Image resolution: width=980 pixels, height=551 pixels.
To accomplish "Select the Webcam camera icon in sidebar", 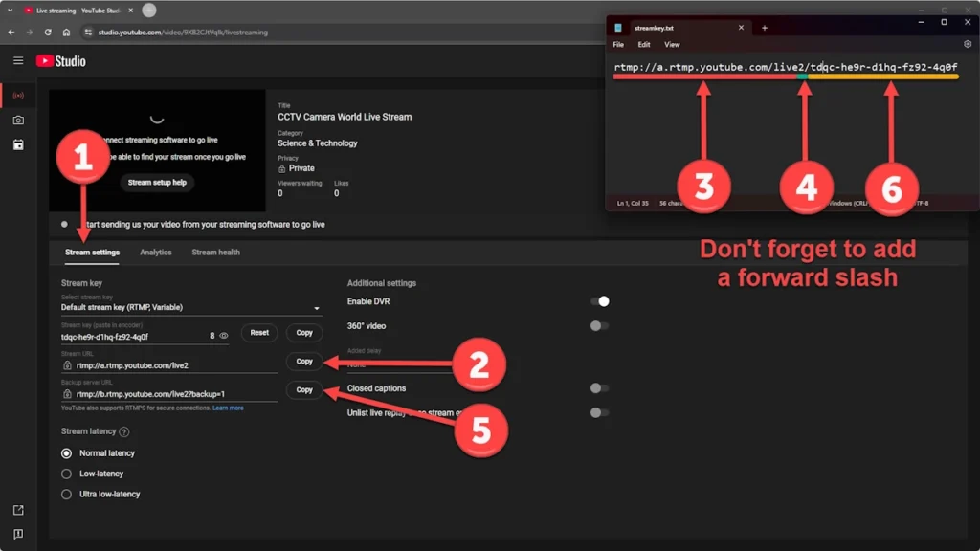I will [18, 121].
